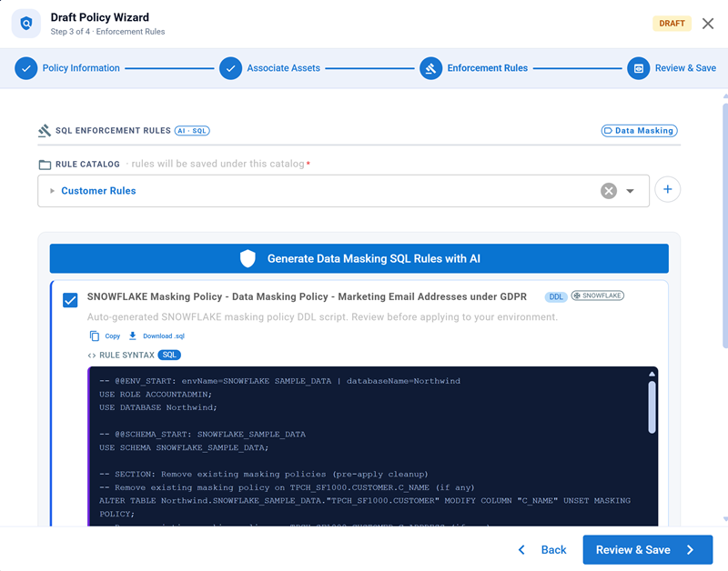Click the USE SCHEMA SNOWFLAKE_SAMPLE_DATA line
The image size is (728, 571).
pos(184,447)
